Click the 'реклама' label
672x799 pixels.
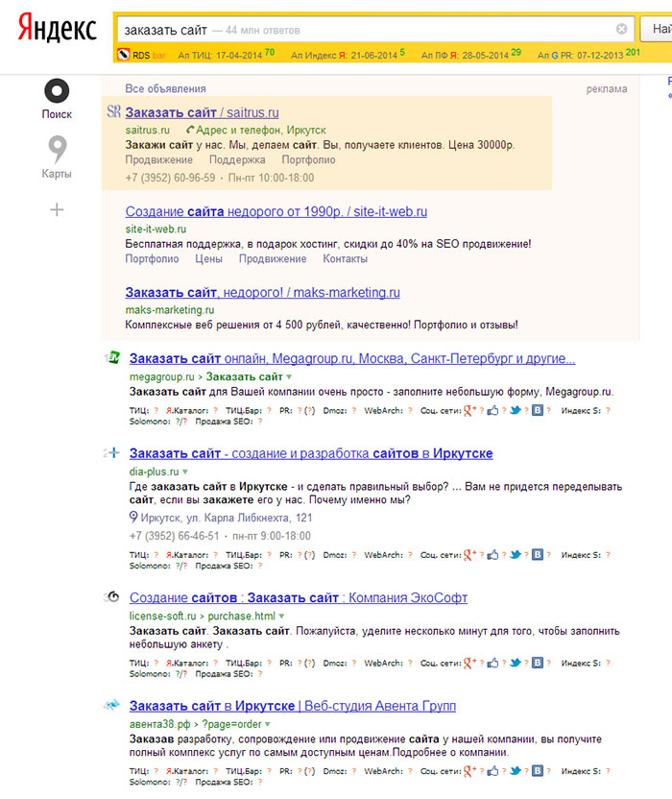[607, 88]
